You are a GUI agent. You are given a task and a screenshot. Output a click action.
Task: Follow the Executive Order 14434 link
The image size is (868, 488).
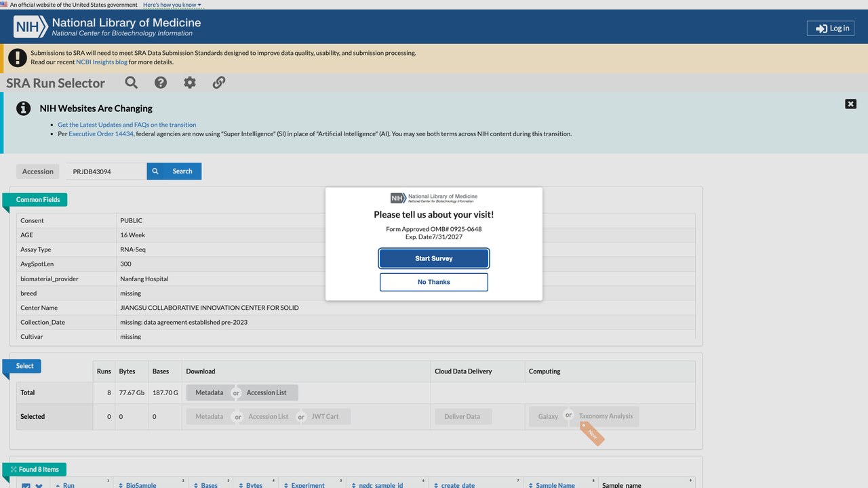pyautogui.click(x=101, y=134)
